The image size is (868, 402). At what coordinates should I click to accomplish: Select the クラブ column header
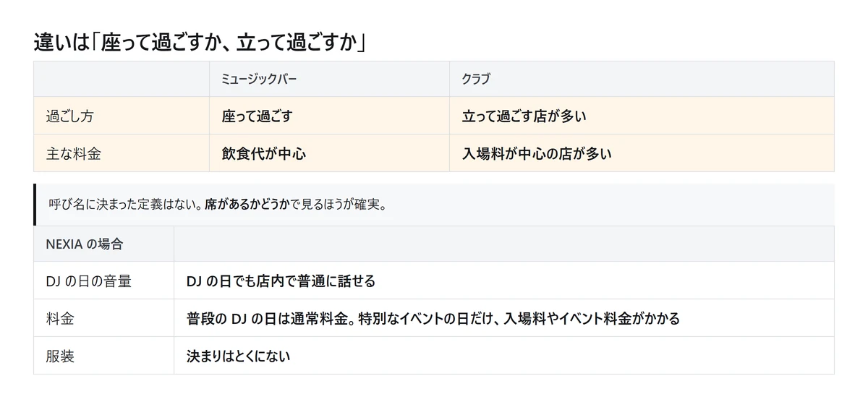(642, 79)
